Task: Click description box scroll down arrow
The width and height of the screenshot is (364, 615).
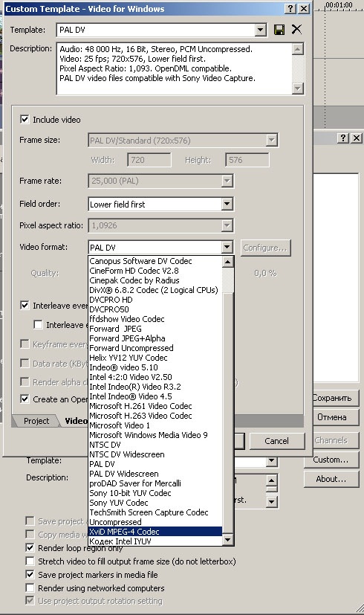Action: [298, 88]
